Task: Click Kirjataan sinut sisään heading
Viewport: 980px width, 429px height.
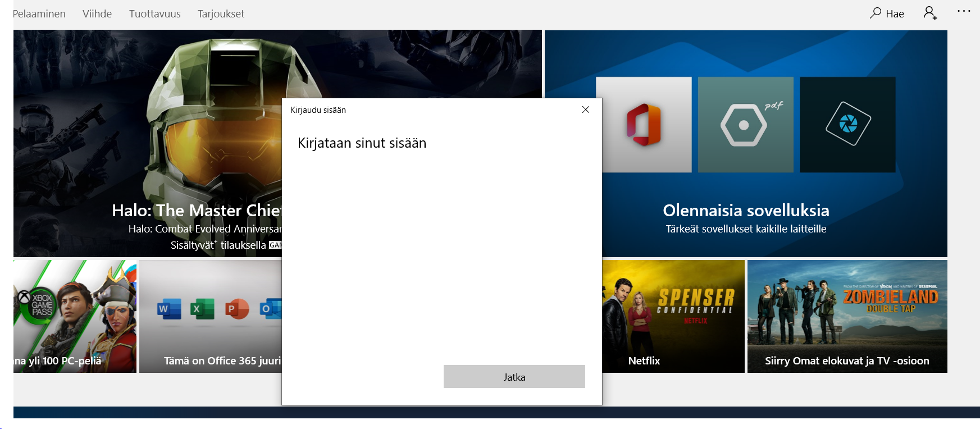Action: [362, 143]
